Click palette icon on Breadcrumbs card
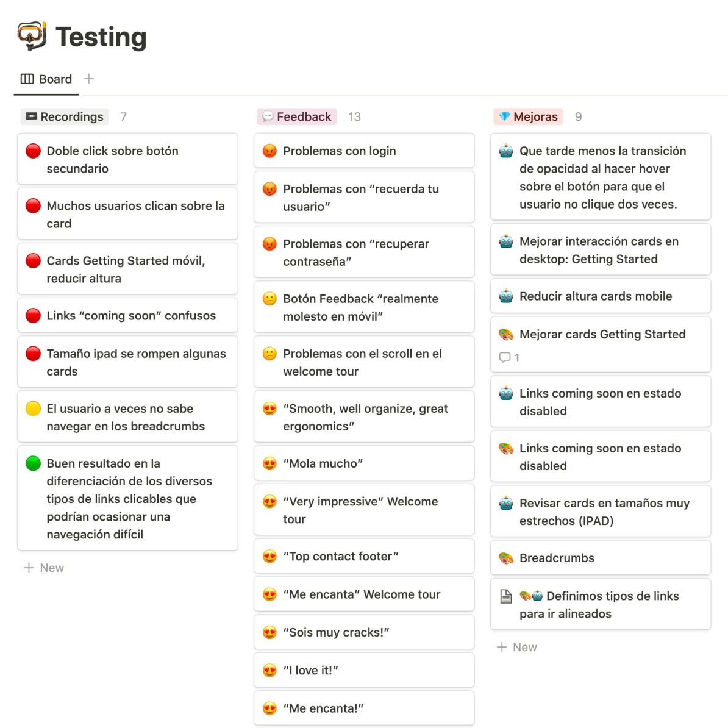 click(506, 558)
